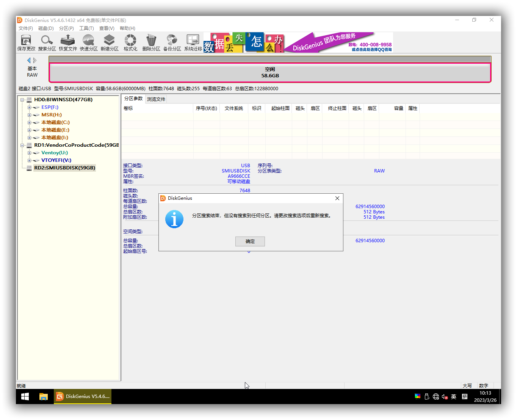Click the 文件系统 column header
The image size is (517, 420).
pyautogui.click(x=233, y=108)
